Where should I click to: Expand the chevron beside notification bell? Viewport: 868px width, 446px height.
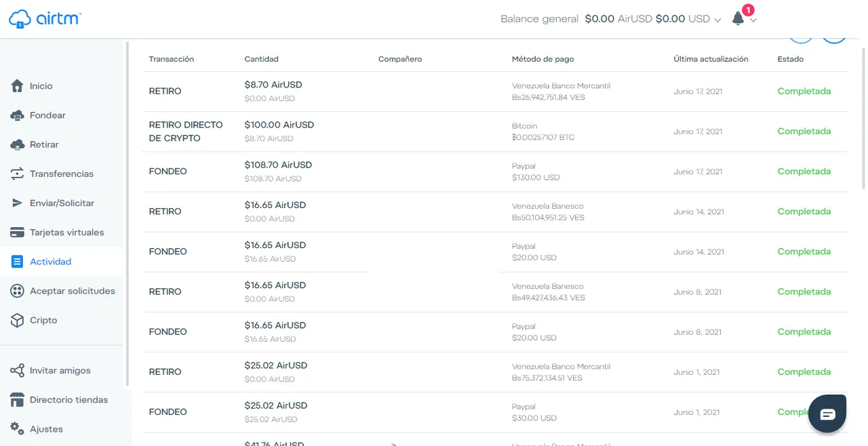pyautogui.click(x=753, y=20)
